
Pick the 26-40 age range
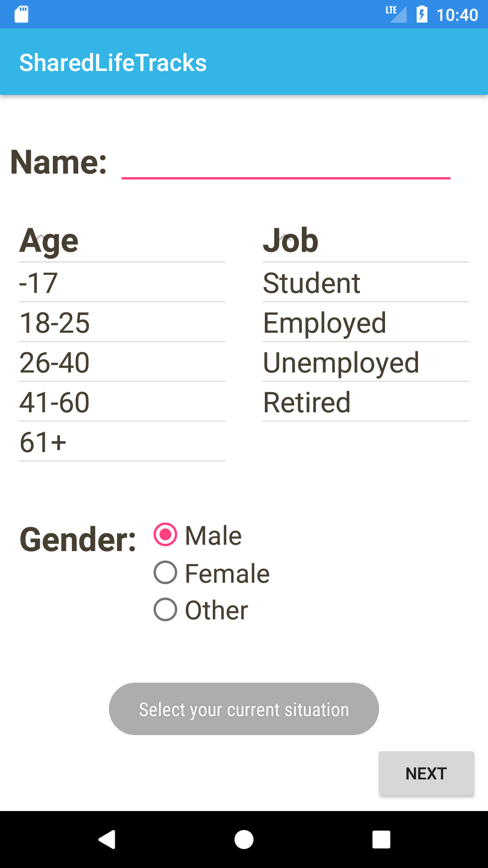coord(122,363)
